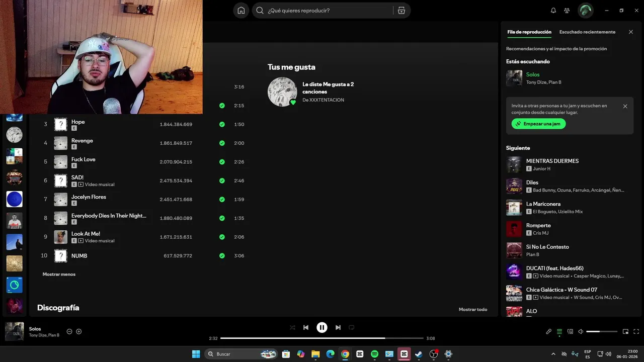
Task: Click 'Tony Dize, Plan B' in now playing bar
Action: (44, 335)
